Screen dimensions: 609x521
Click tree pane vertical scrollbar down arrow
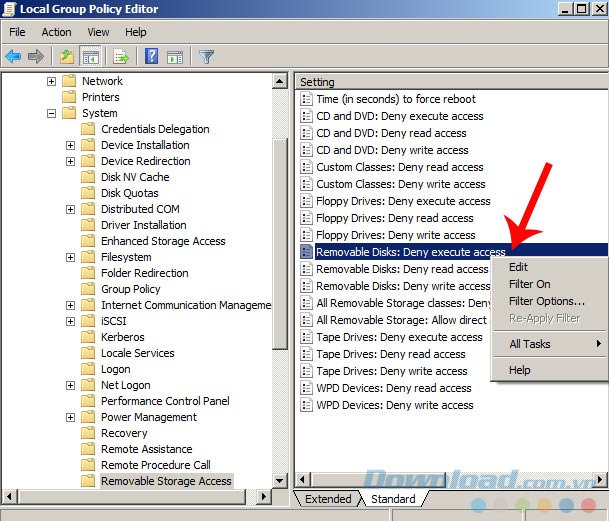280,480
